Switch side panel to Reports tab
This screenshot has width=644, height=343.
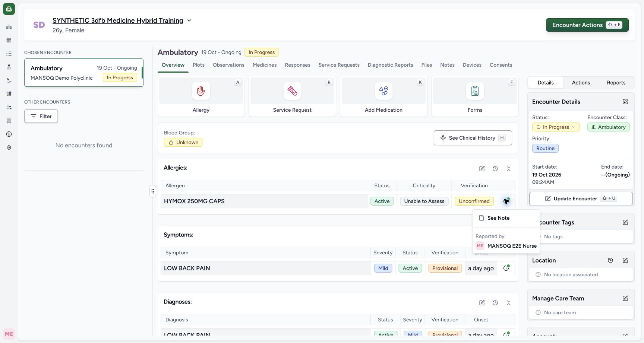coord(616,83)
